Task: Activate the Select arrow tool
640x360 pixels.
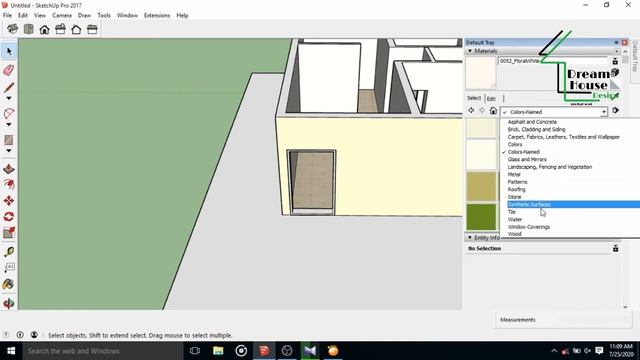Action: [9, 51]
